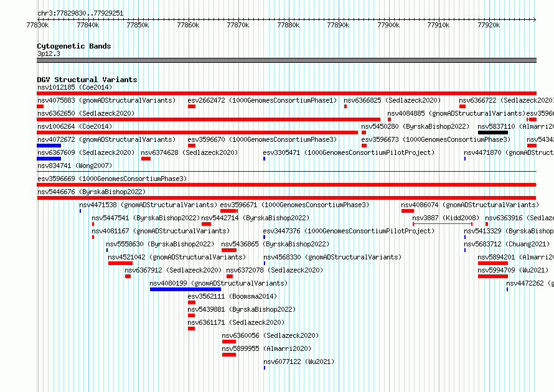This screenshot has height=392, width=554.
Task: Click nsv6366825 (Sedlazeck2020) label
Action: pos(392,100)
